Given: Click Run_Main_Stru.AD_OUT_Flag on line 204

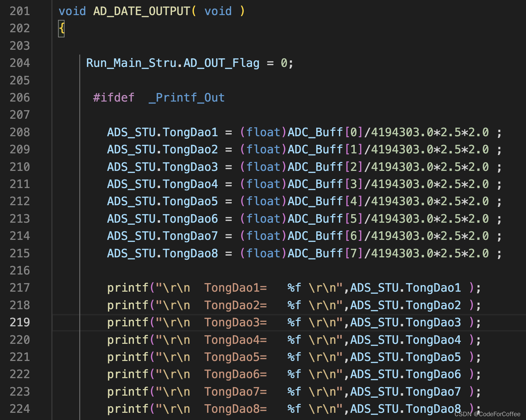Looking at the screenshot, I should pos(173,63).
